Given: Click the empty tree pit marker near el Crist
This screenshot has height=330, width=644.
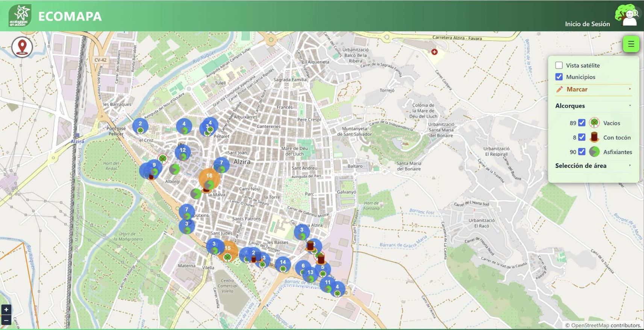Looking at the screenshot, I should click(x=162, y=158).
